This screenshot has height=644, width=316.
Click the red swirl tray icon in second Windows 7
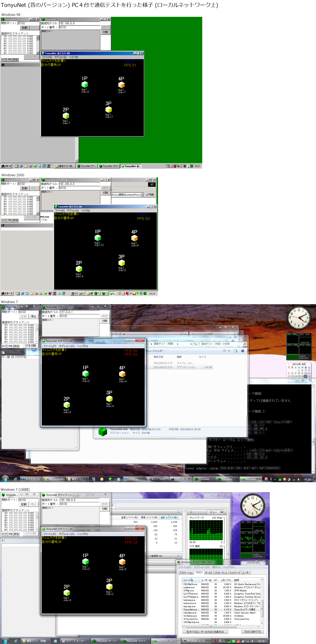coord(238,641)
